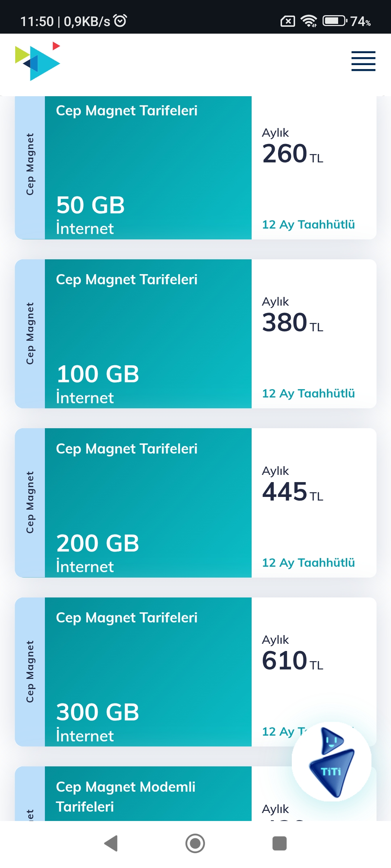
Task: Select the 100 GB İnternet tariff card
Action: (195, 333)
